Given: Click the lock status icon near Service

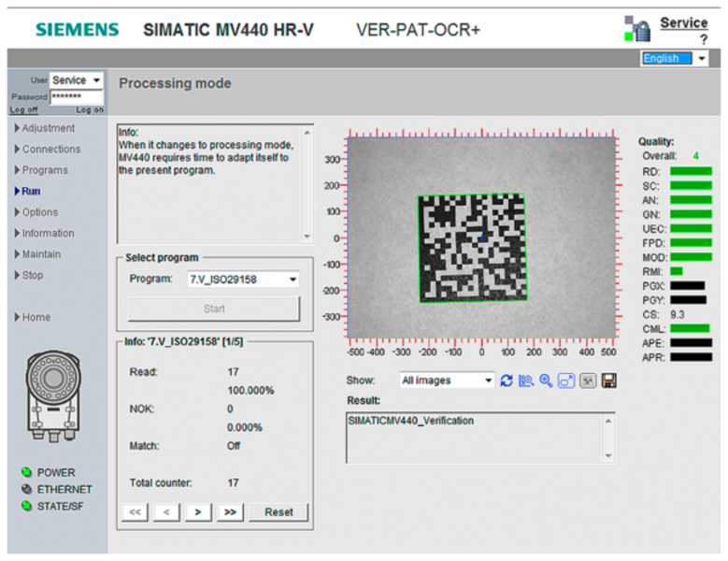Looking at the screenshot, I should [x=637, y=29].
